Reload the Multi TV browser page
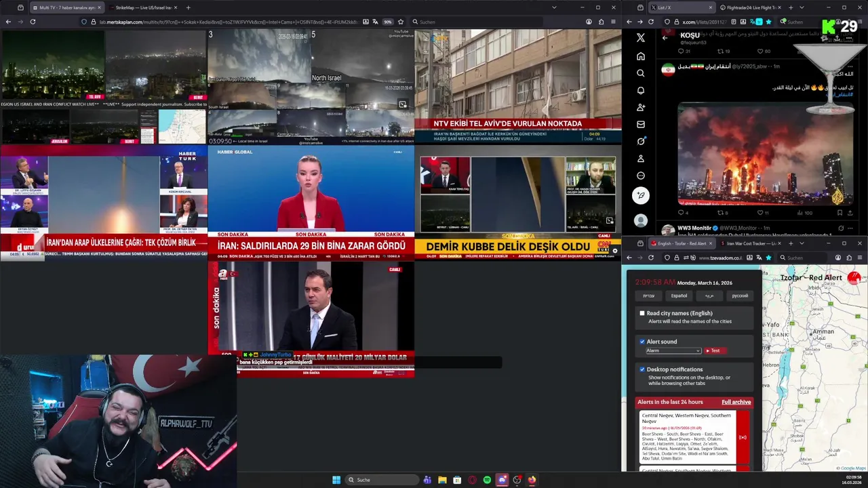This screenshot has height=488, width=868. coord(33,22)
